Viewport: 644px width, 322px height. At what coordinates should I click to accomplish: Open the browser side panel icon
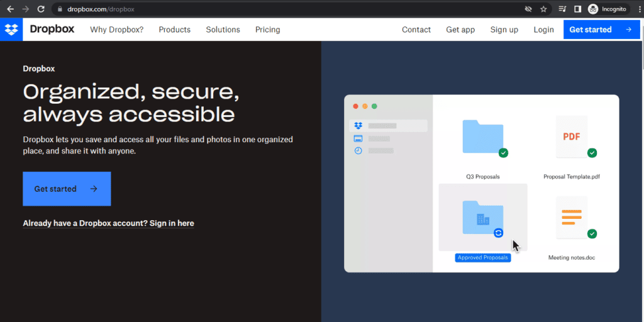point(577,9)
